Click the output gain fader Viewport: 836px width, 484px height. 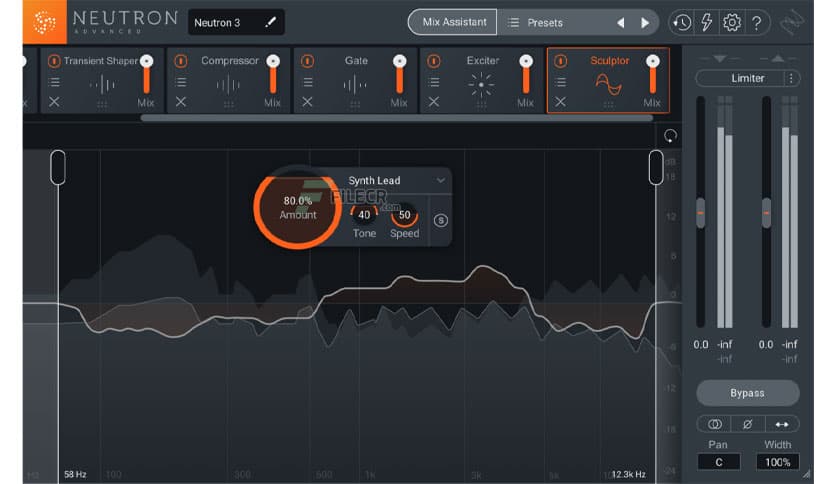(766, 213)
